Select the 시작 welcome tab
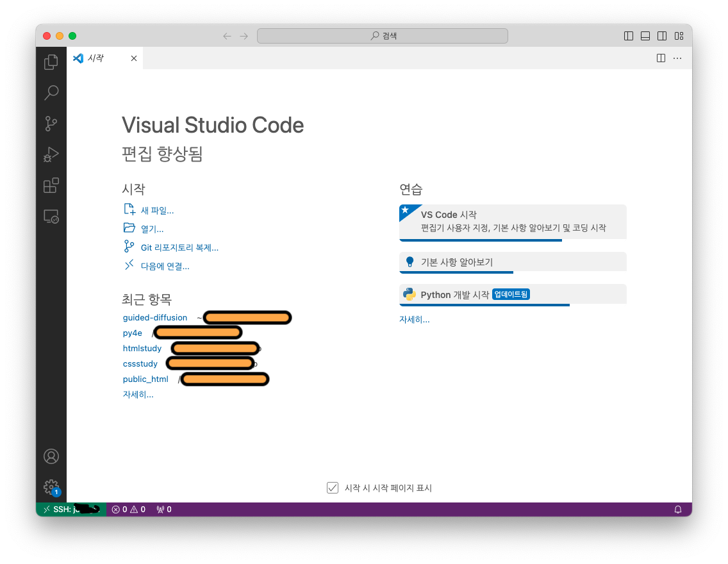This screenshot has height=564, width=728. coord(104,58)
